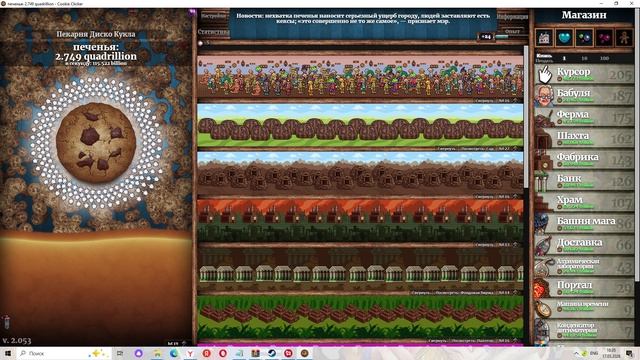640x360 pixels.
Task: Buy the pink hearts upgrade
Action: tap(604, 38)
